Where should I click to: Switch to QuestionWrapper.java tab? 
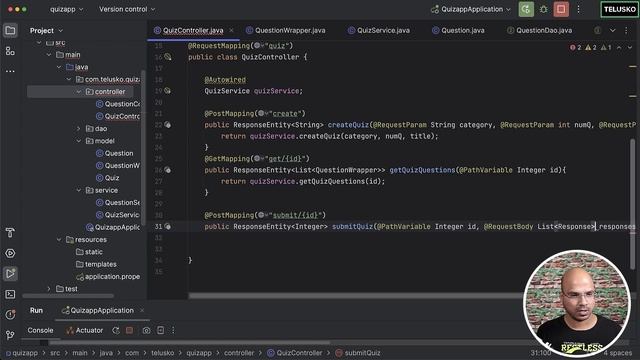pos(286,31)
